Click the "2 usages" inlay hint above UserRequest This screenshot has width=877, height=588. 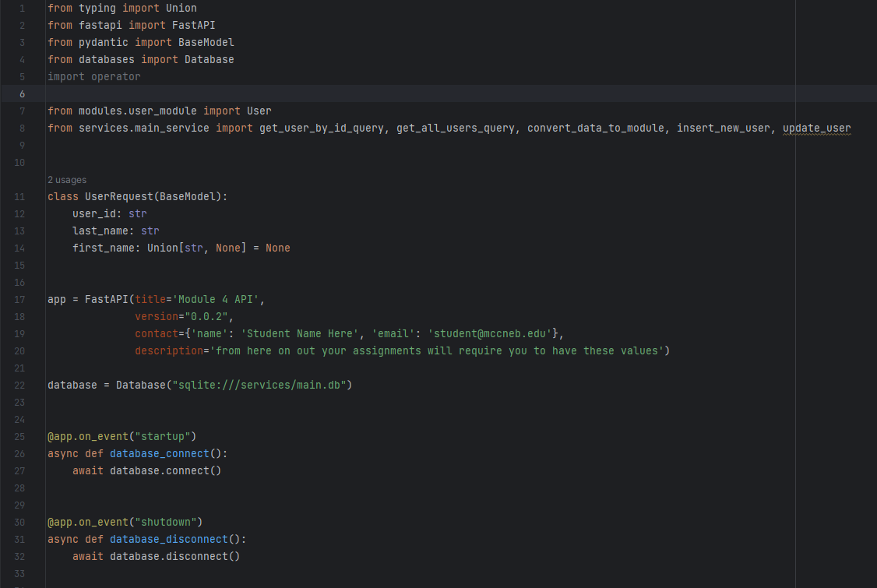[x=67, y=179]
